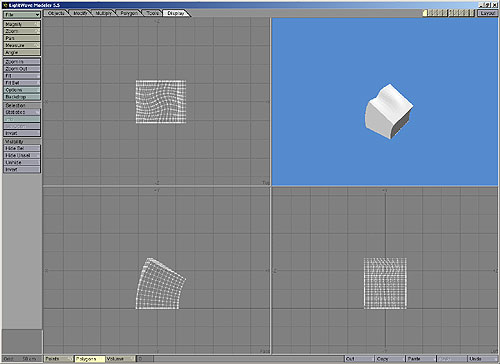Screen dimensions: 500x364
Task: Click the wireframe mesh in the Top viewport
Action: click(x=161, y=102)
